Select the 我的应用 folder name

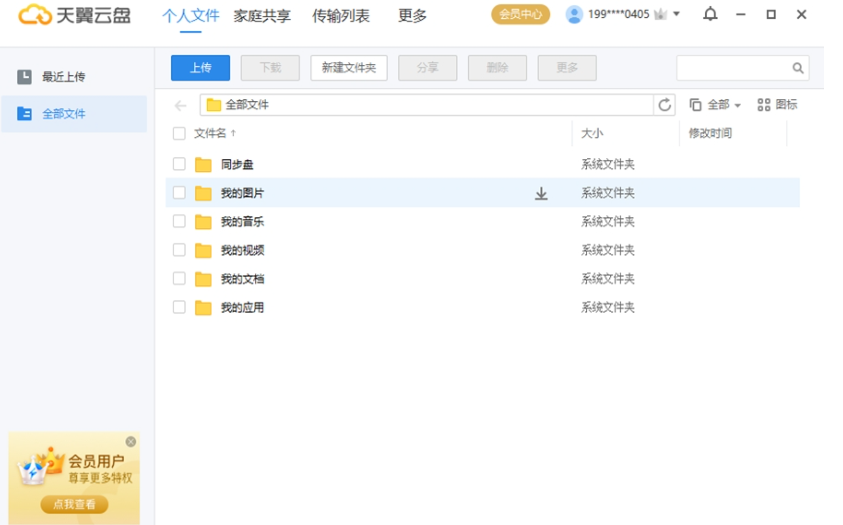click(x=242, y=307)
